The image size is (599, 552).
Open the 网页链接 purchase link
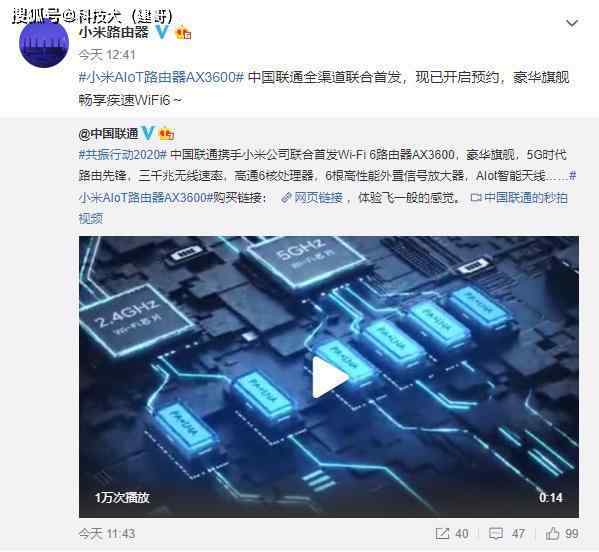coord(312,197)
